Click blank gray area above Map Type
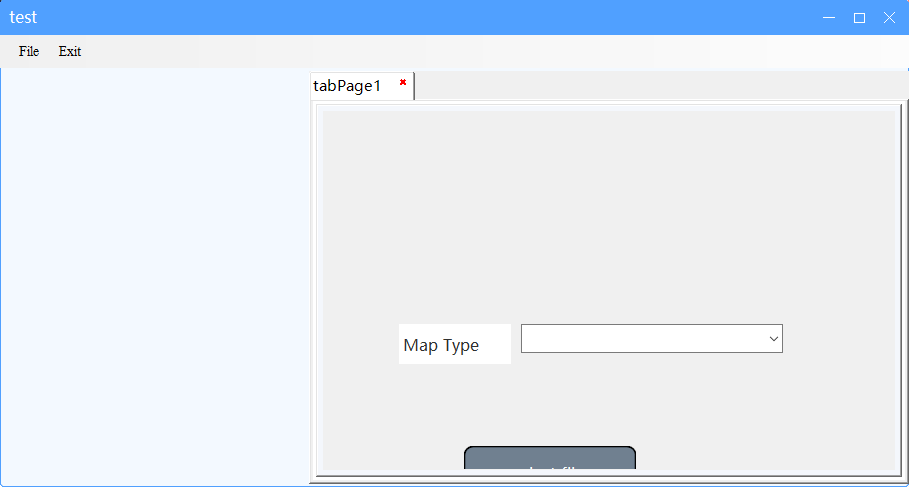The image size is (909, 487). 609,215
